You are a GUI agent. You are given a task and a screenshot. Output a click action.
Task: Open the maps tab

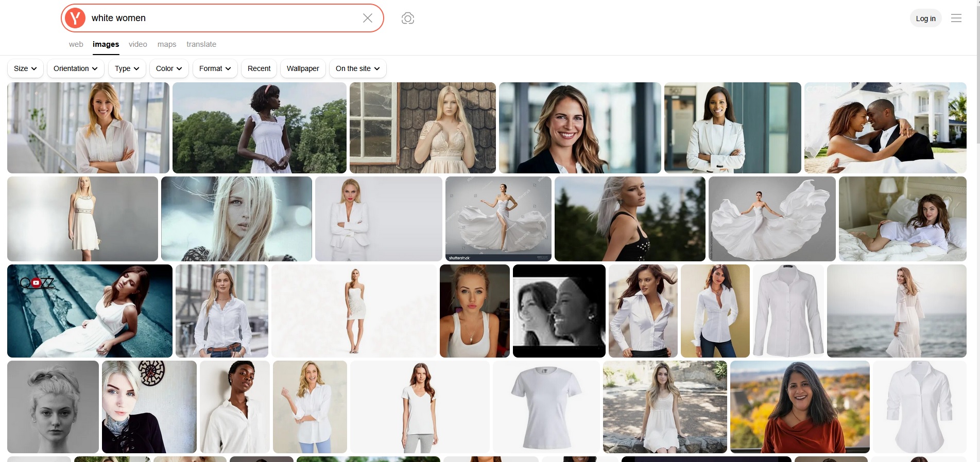167,44
